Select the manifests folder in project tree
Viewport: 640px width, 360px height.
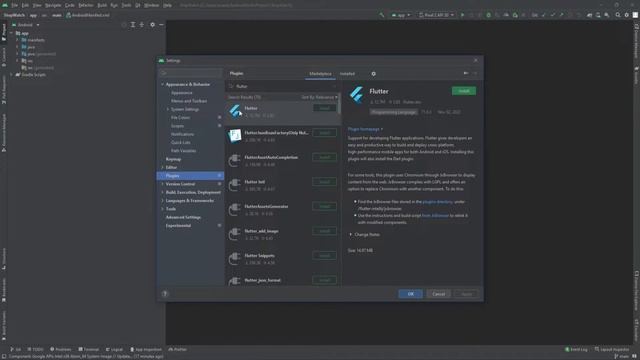coord(33,40)
